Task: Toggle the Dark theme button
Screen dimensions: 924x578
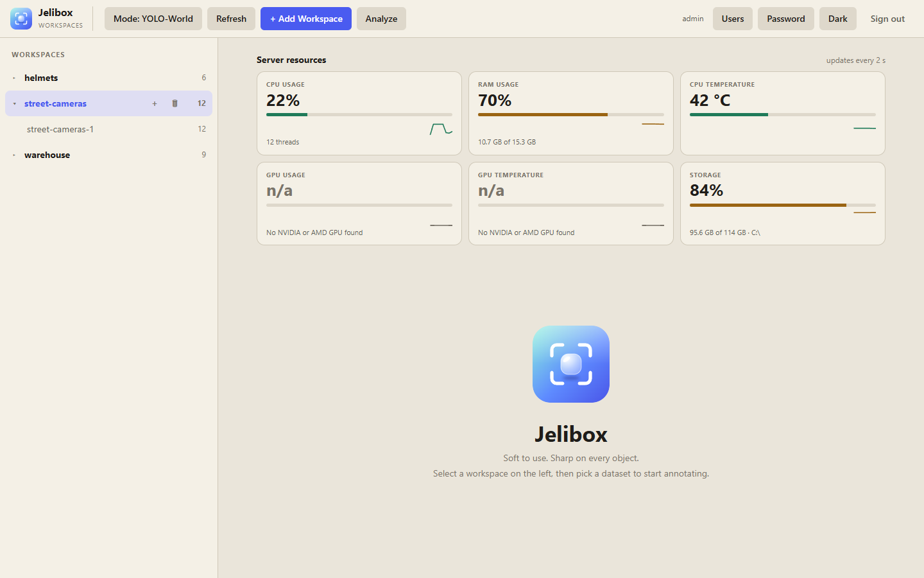Action: pyautogui.click(x=838, y=19)
